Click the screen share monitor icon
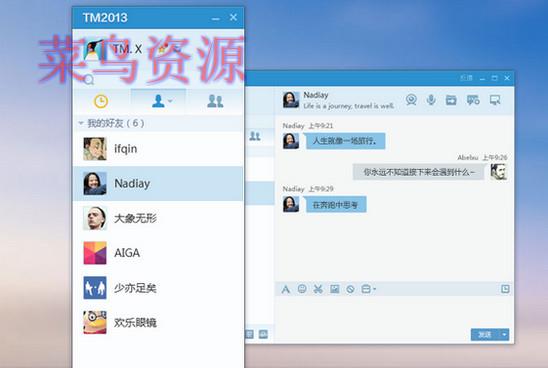548x368 pixels. coord(495,100)
